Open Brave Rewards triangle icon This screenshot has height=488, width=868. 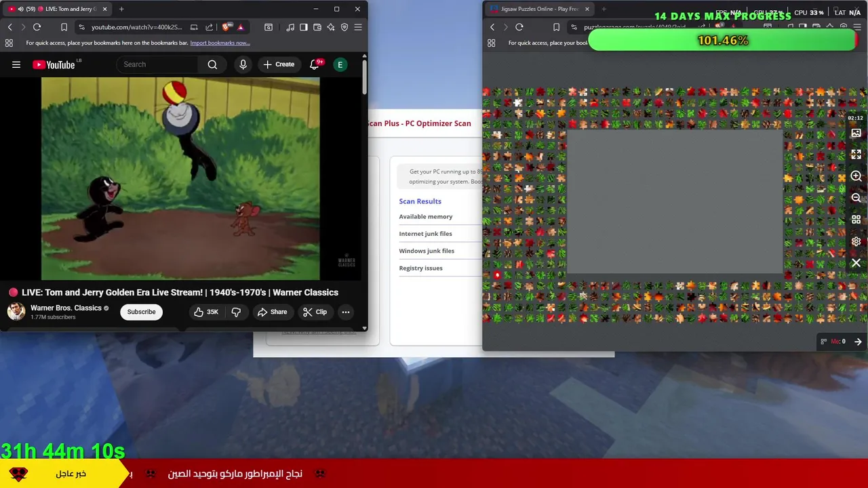click(240, 27)
